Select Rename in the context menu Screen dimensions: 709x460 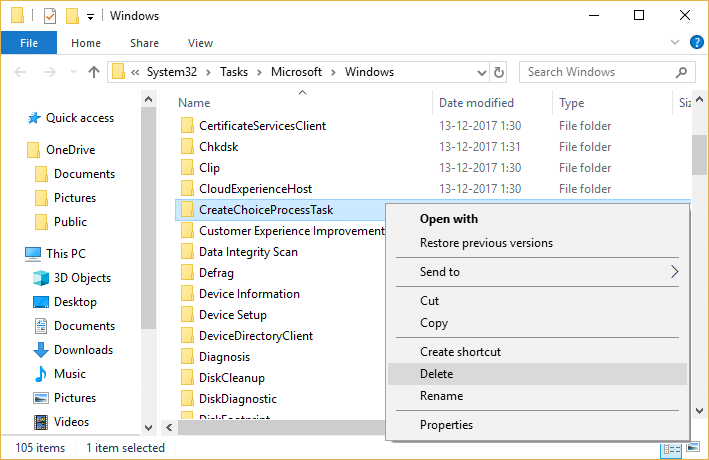coord(441,396)
